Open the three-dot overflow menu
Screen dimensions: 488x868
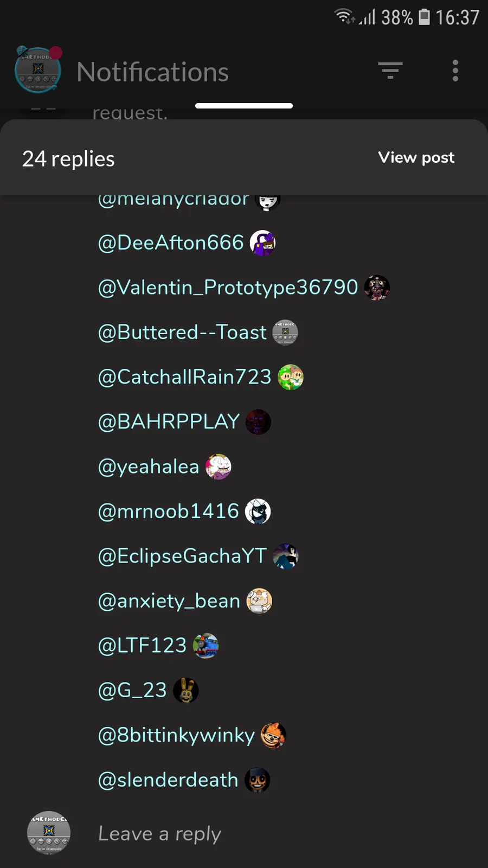point(455,71)
